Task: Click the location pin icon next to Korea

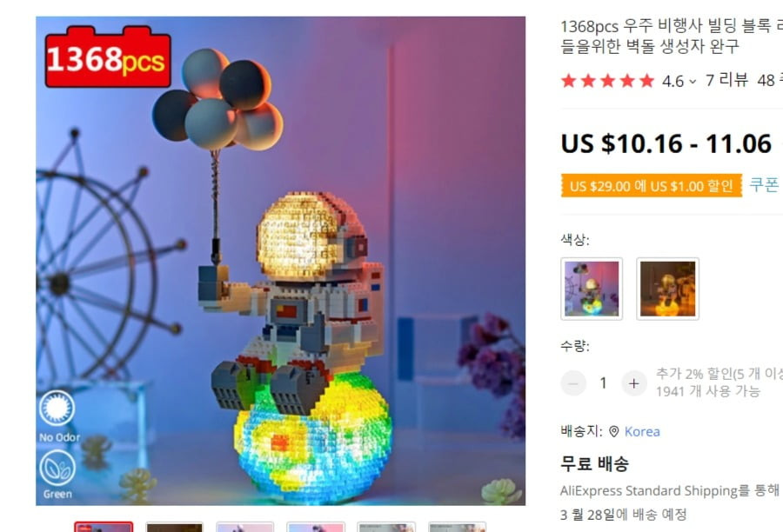Action: pyautogui.click(x=613, y=432)
